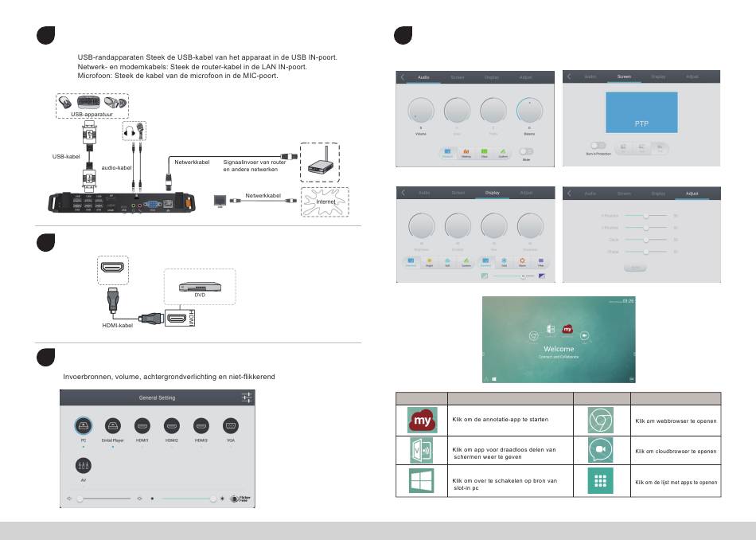
Task: Select the Custom sound mode in Audio panel
Action: 503,153
